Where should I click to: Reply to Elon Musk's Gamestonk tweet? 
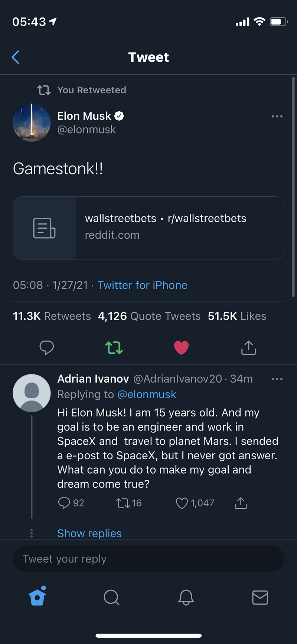click(47, 348)
